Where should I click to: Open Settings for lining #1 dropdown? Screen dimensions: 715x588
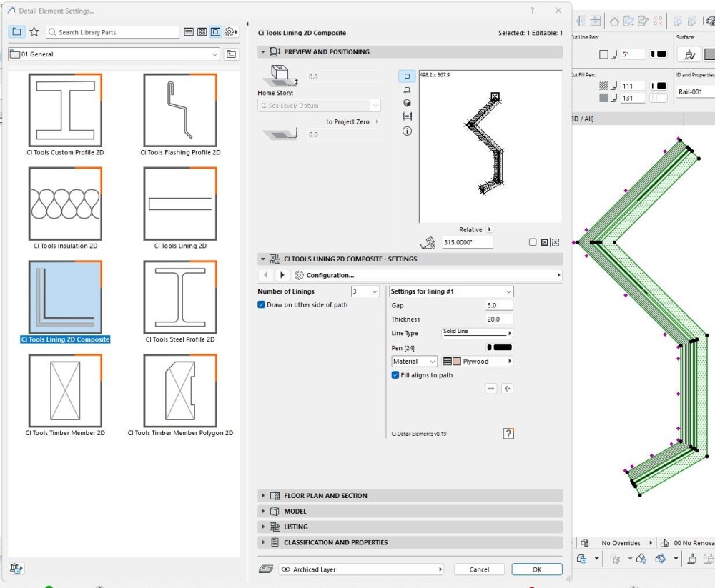[451, 291]
